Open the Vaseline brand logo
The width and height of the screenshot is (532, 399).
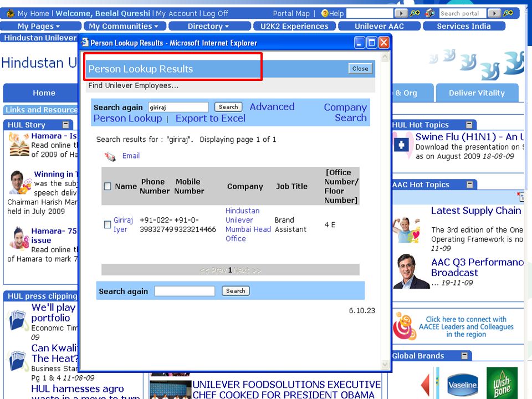pyautogui.click(x=462, y=385)
